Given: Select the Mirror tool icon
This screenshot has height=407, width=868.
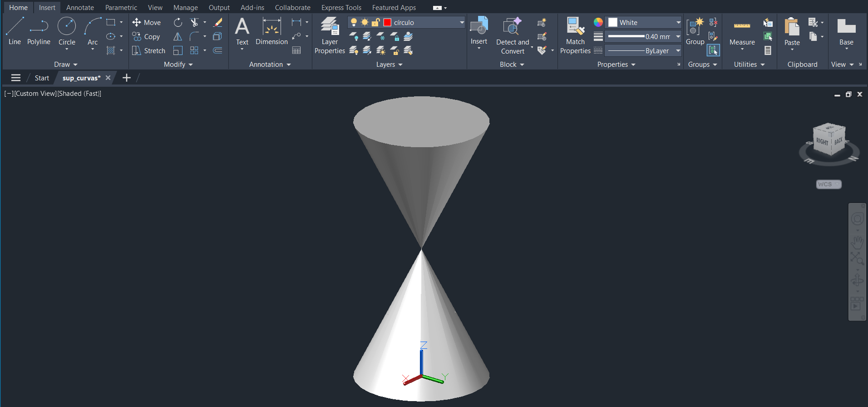Looking at the screenshot, I should 178,36.
